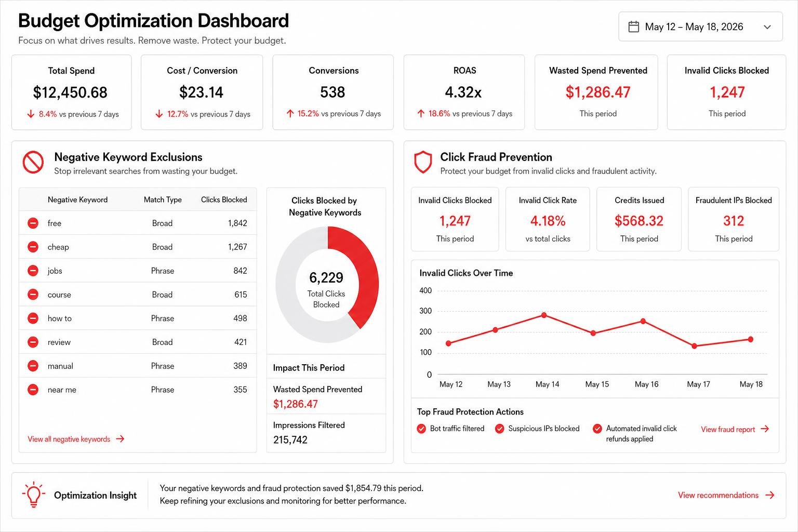
Task: Click the May 14 point on the line chart
Action: [544, 315]
